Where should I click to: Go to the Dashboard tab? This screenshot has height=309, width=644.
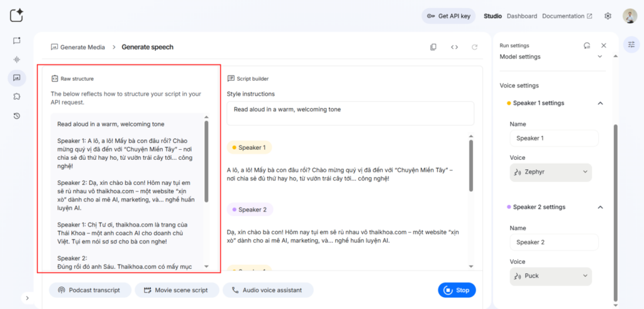521,16
